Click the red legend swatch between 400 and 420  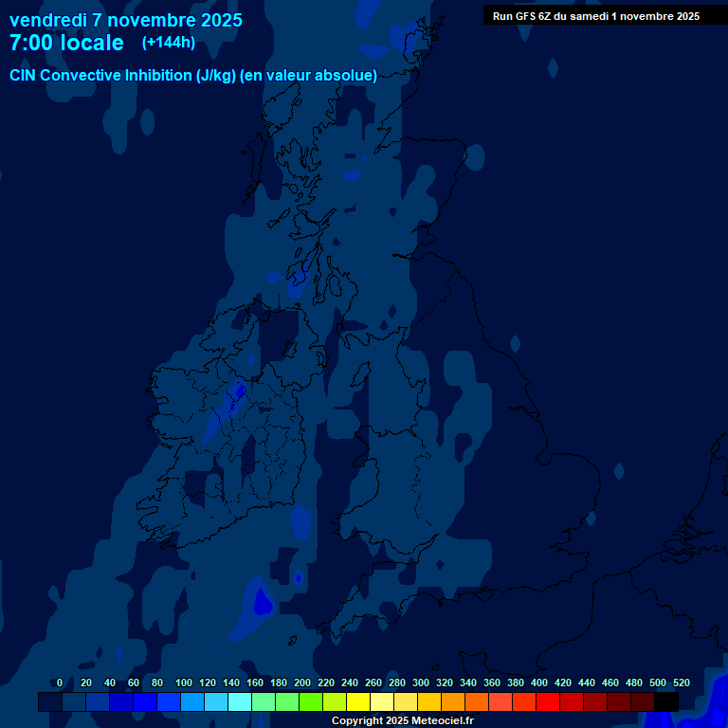click(x=548, y=701)
